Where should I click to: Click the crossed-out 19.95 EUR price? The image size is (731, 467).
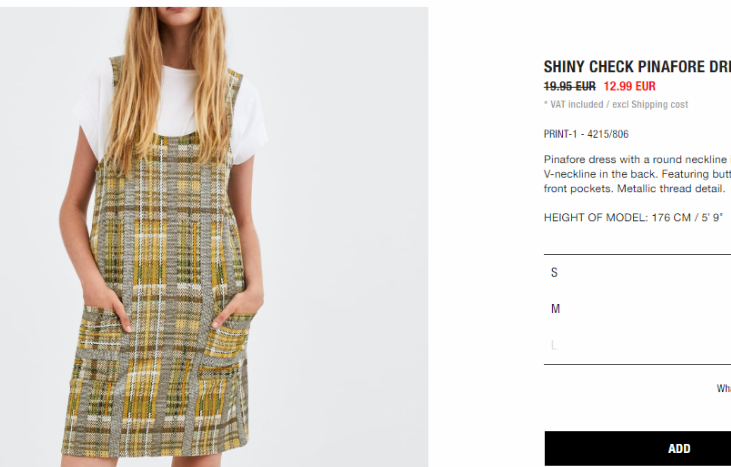point(570,86)
